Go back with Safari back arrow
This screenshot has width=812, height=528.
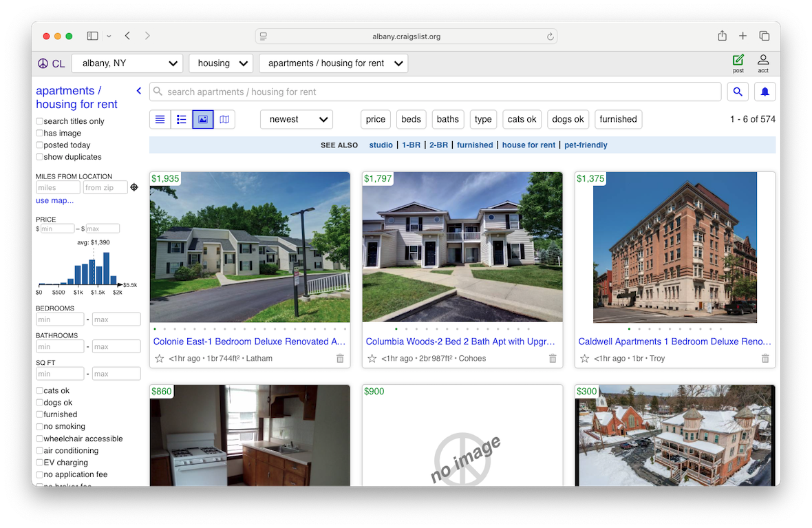click(127, 36)
